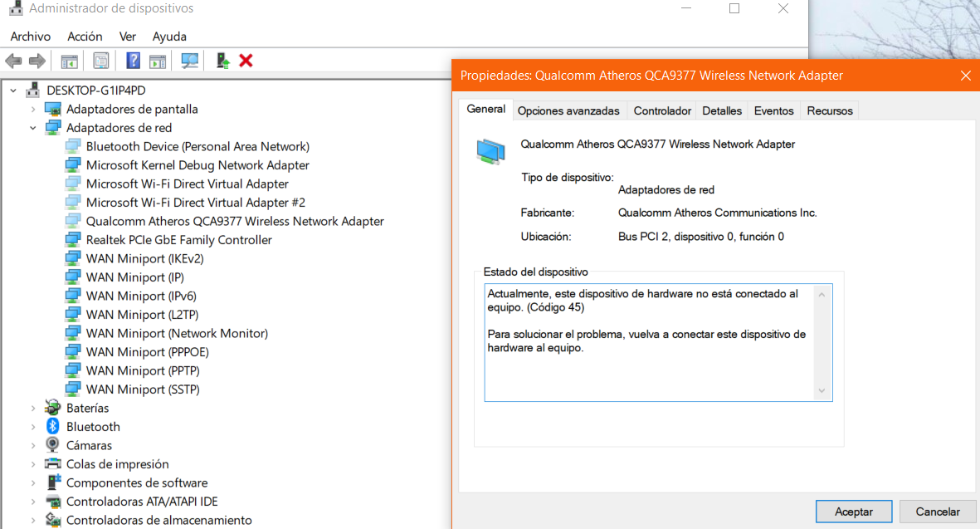Switch to the Recursos tab
This screenshot has width=980, height=529.
[x=829, y=110]
